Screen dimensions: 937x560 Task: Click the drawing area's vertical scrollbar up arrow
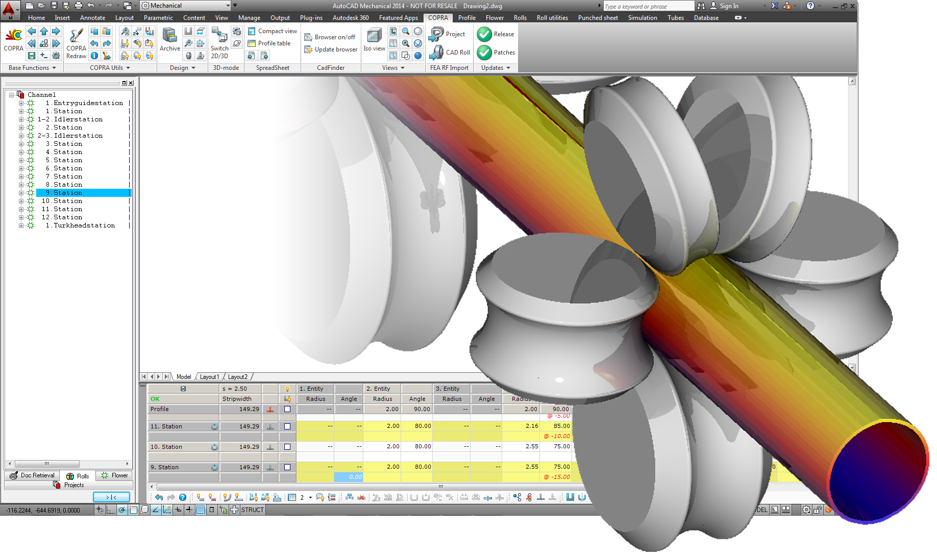852,81
